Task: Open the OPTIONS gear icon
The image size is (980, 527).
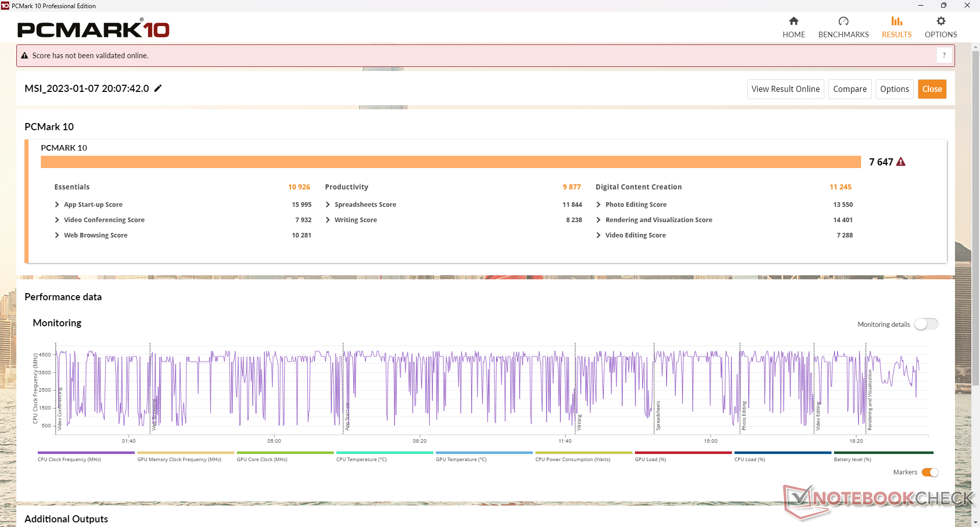Action: (941, 21)
